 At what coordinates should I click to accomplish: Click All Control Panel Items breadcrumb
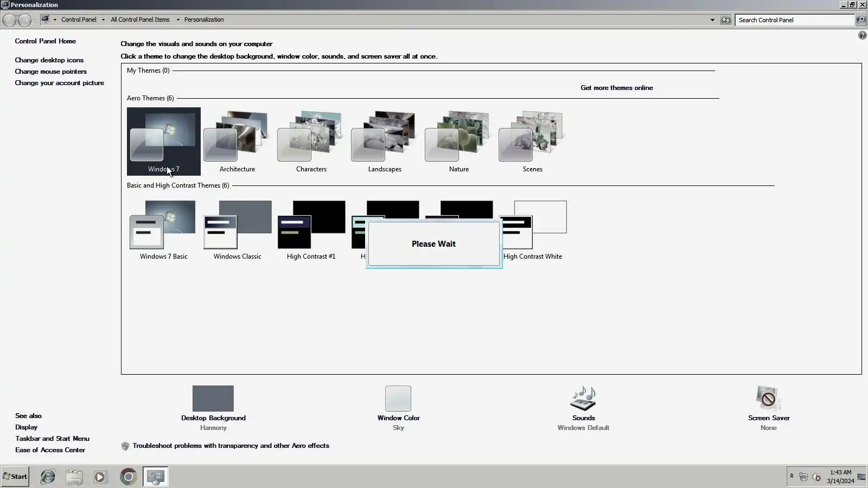pos(140,20)
